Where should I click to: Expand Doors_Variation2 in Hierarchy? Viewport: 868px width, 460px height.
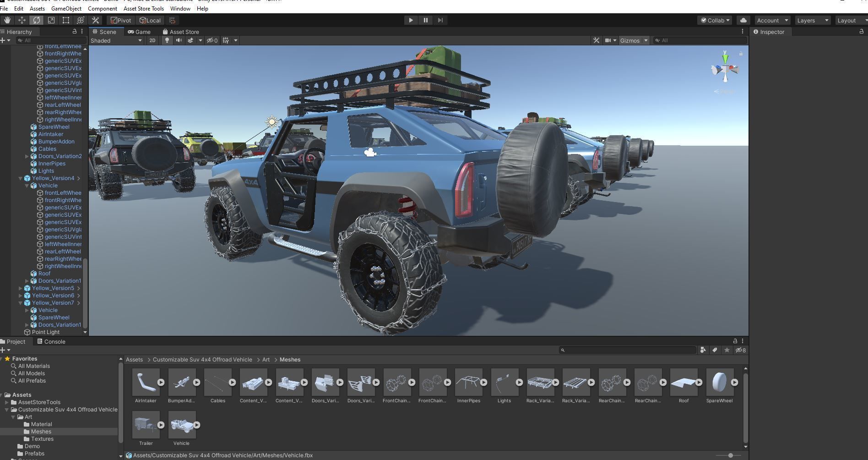tap(27, 156)
